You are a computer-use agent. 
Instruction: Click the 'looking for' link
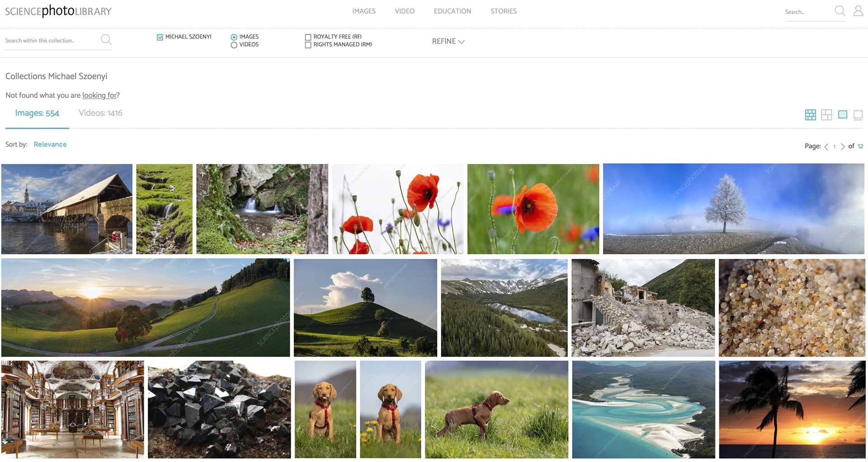(x=99, y=95)
